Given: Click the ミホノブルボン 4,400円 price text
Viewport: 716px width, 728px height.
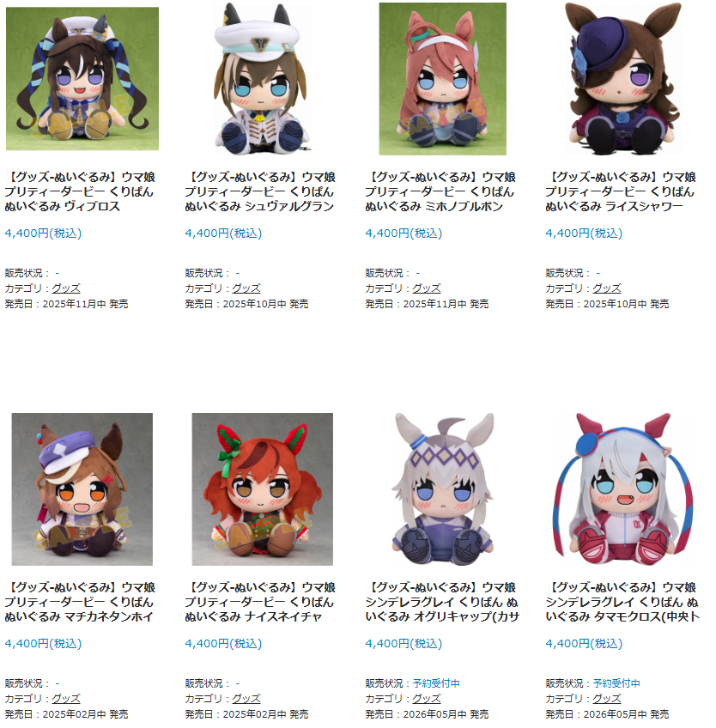Looking at the screenshot, I should (x=404, y=233).
